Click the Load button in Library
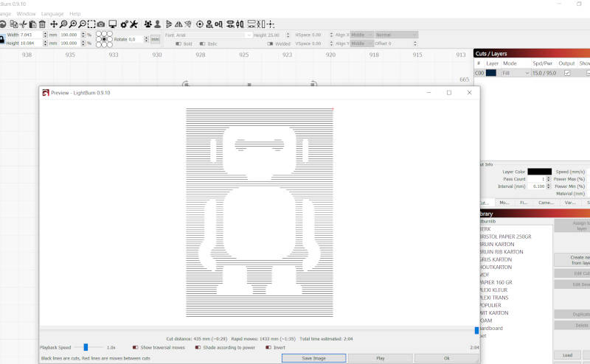590x364 pixels. coord(567,355)
